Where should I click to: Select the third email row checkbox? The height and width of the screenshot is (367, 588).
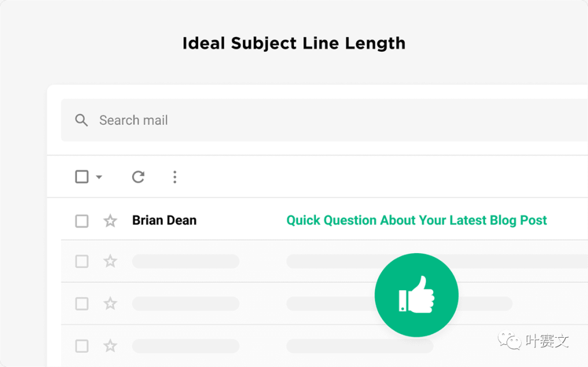(x=82, y=304)
